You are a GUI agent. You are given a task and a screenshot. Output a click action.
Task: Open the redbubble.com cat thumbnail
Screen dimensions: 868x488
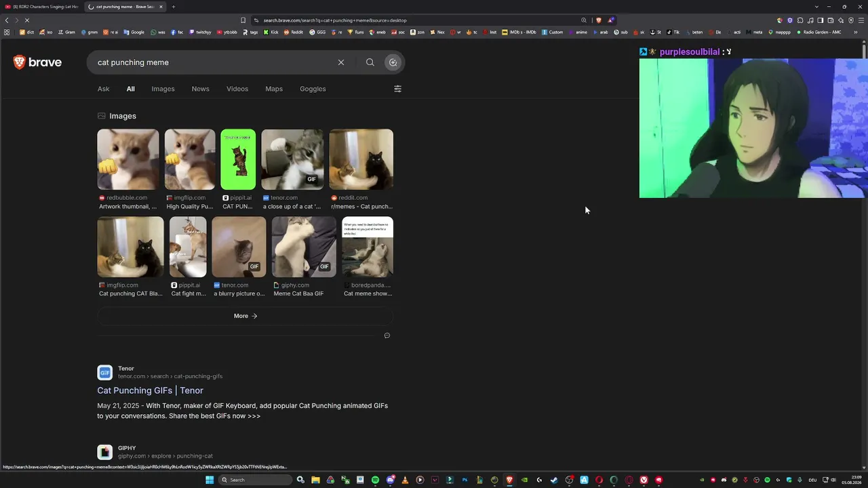[x=128, y=159]
